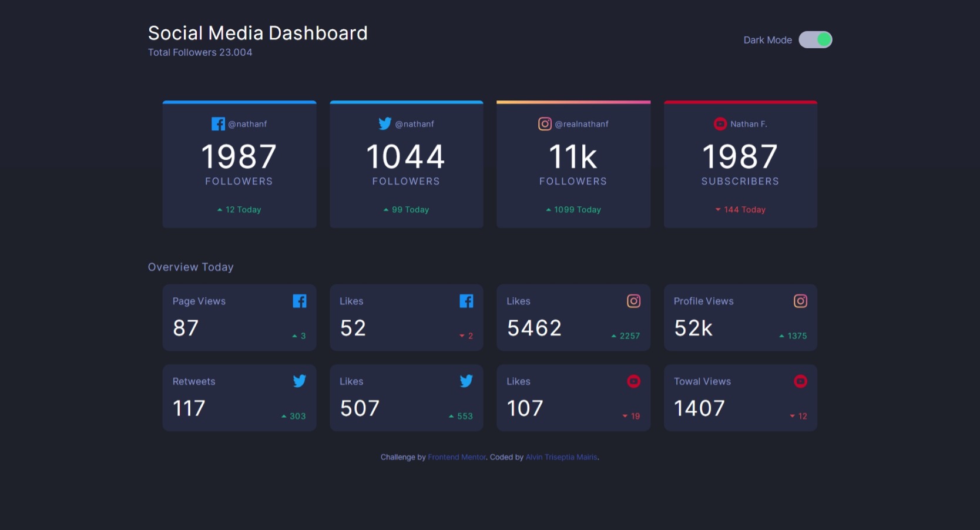Click the up arrow beside 2257
The image size is (980, 530).
[x=614, y=336]
